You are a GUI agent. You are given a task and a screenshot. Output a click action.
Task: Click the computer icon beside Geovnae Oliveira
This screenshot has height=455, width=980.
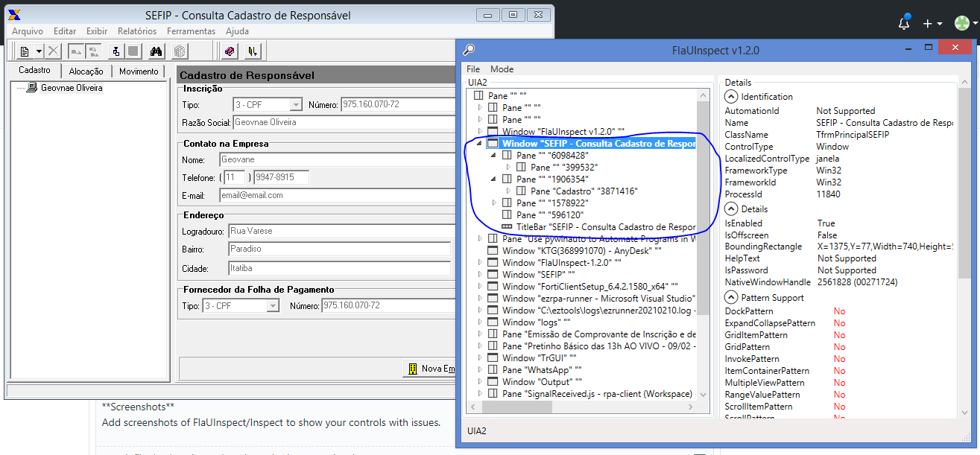pyautogui.click(x=32, y=88)
